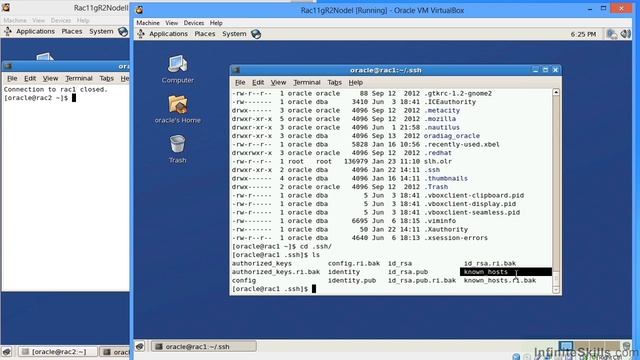Open Terminal menu in rac2 terminal
This screenshot has width=640, height=360.
(79, 78)
